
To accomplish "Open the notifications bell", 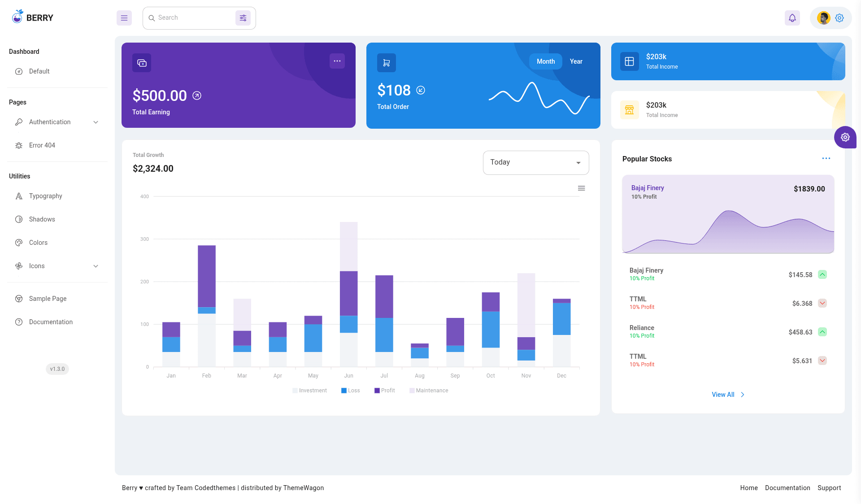I will click(x=792, y=18).
